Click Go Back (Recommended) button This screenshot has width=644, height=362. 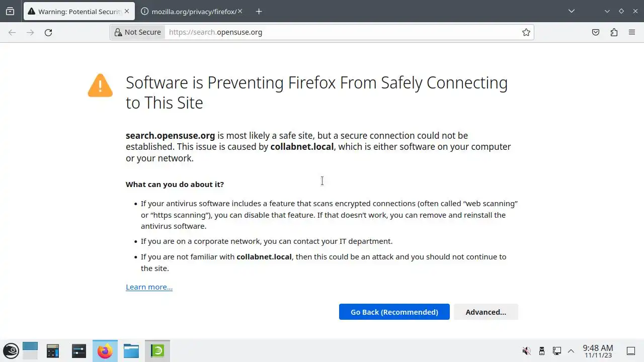pyautogui.click(x=394, y=312)
